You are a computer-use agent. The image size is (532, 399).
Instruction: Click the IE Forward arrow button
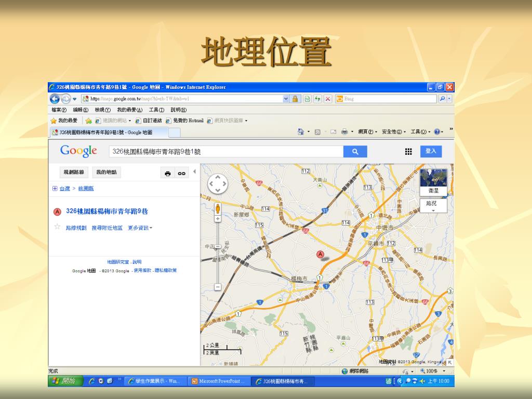pyautogui.click(x=65, y=99)
